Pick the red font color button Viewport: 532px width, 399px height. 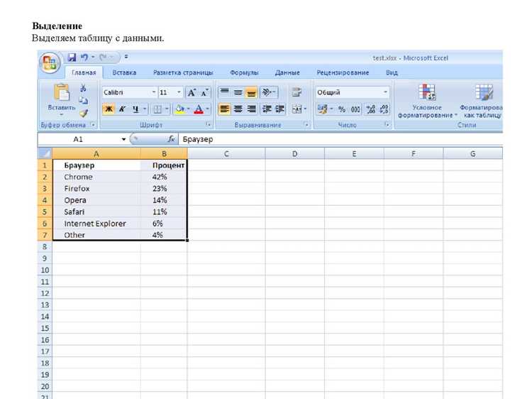(x=199, y=109)
